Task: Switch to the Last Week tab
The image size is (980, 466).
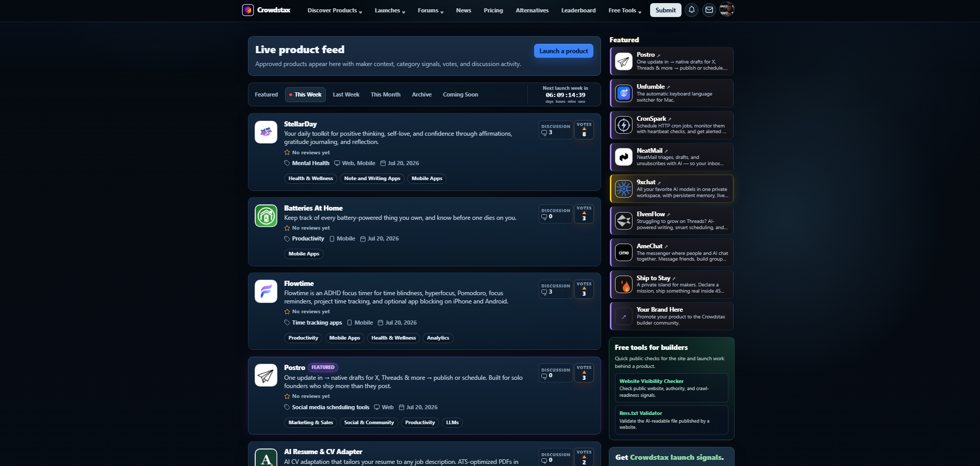Action: [x=346, y=94]
